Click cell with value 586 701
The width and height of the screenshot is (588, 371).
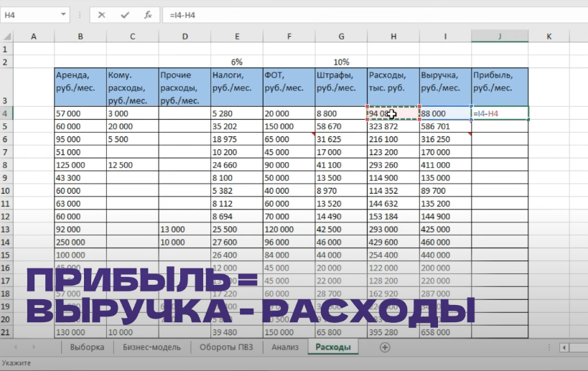point(446,126)
